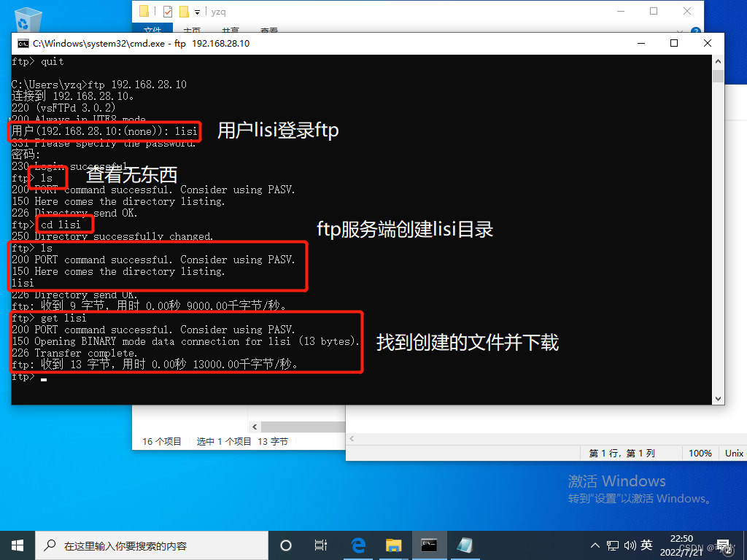Click the '收到 9 字节' transfer summary line
The height and width of the screenshot is (560, 747).
coord(150,306)
